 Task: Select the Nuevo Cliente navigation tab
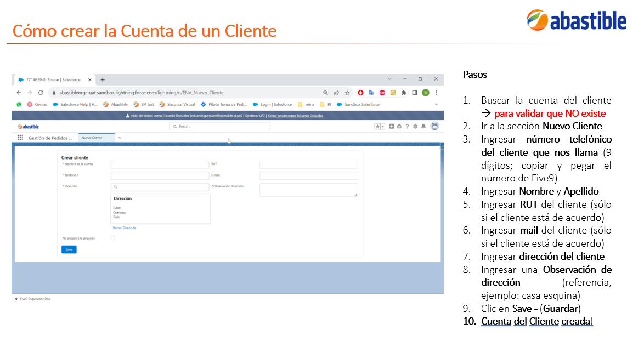click(x=92, y=138)
